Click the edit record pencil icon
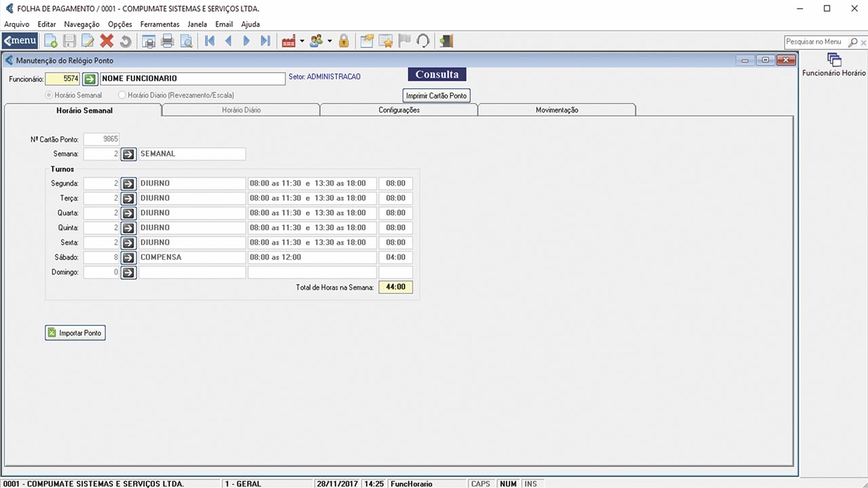The height and width of the screenshot is (488, 868). tap(87, 41)
